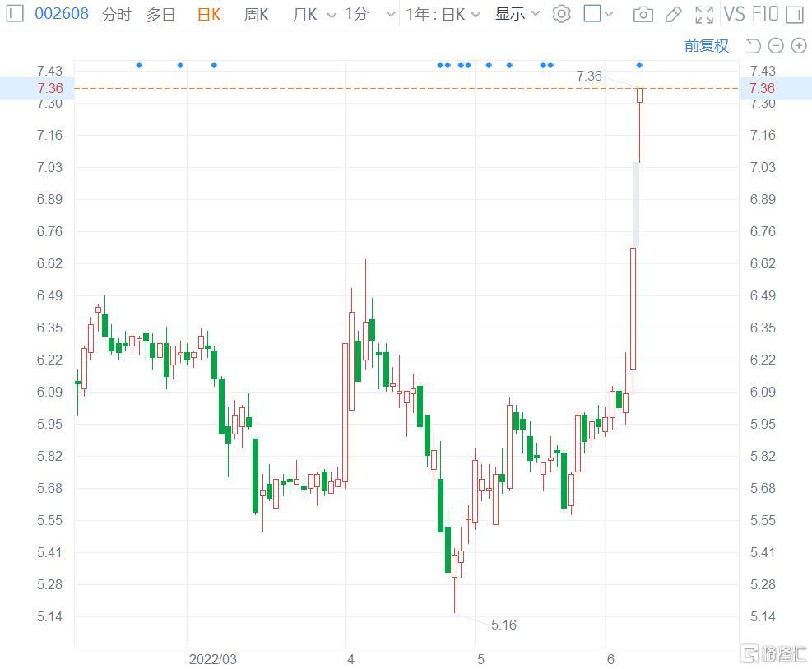Toggle the right sidebar panel icon
Screen dimensions: 812x669
pyautogui.click(x=795, y=15)
